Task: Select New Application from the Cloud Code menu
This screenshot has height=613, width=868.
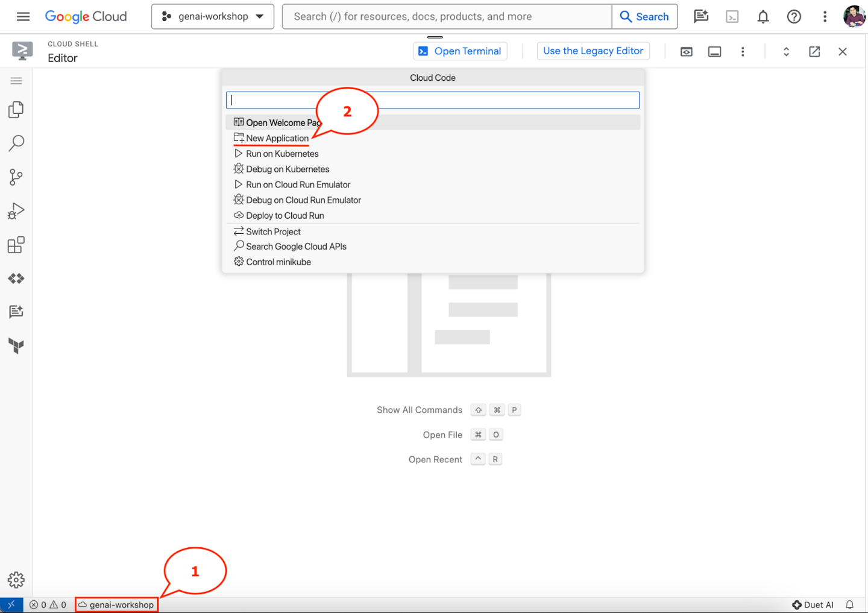Action: tap(276, 138)
